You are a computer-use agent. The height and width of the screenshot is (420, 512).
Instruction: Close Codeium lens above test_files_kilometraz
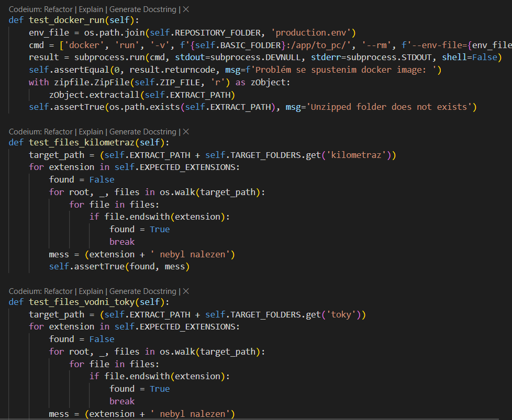pos(186,132)
